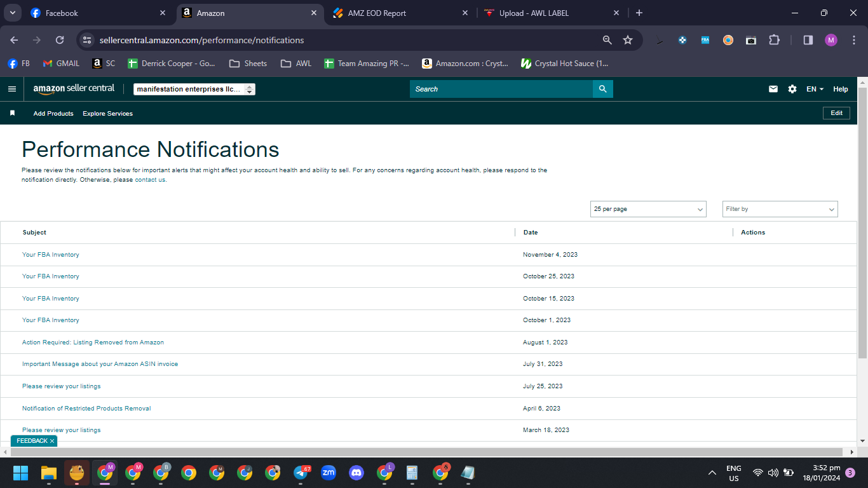The image size is (868, 488).
Task: Click the zoom magnifier in address bar
Action: [x=607, y=40]
